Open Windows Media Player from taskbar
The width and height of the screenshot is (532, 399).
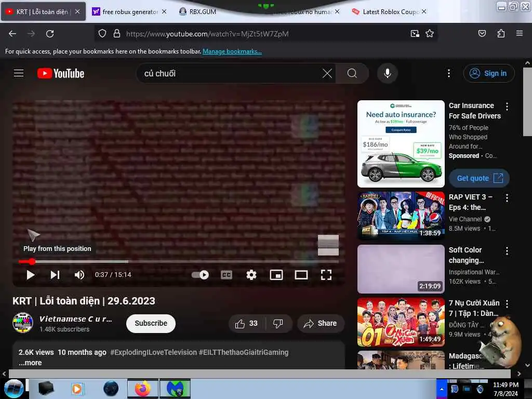pyautogui.click(x=77, y=389)
